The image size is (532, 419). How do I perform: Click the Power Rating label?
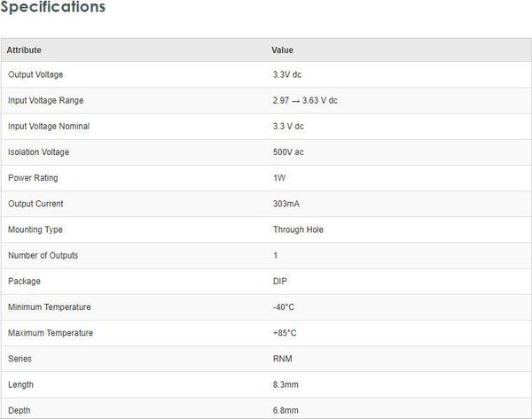point(33,178)
